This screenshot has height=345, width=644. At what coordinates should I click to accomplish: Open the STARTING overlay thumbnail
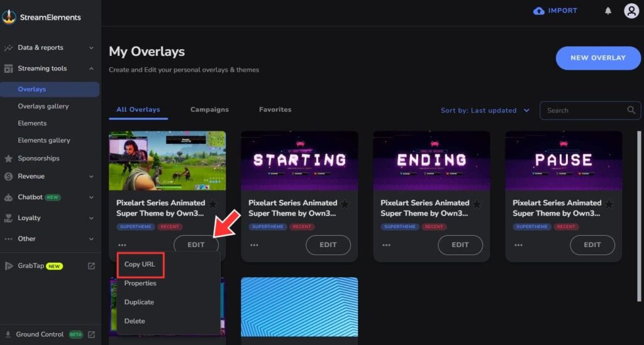[299, 161]
